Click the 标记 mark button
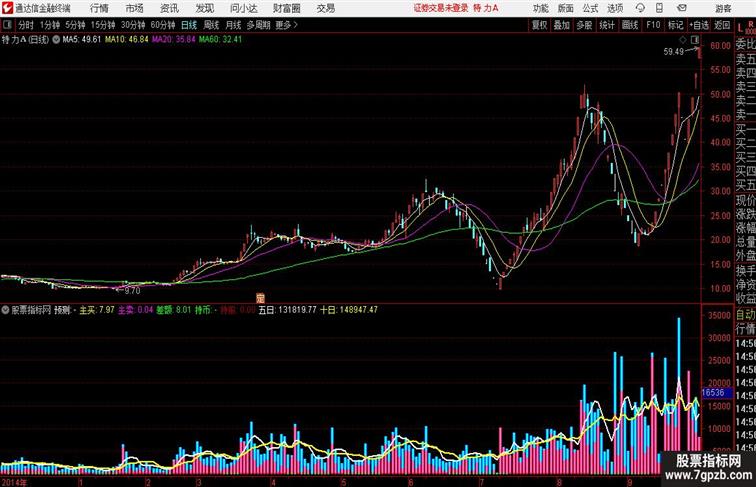 pos(675,25)
